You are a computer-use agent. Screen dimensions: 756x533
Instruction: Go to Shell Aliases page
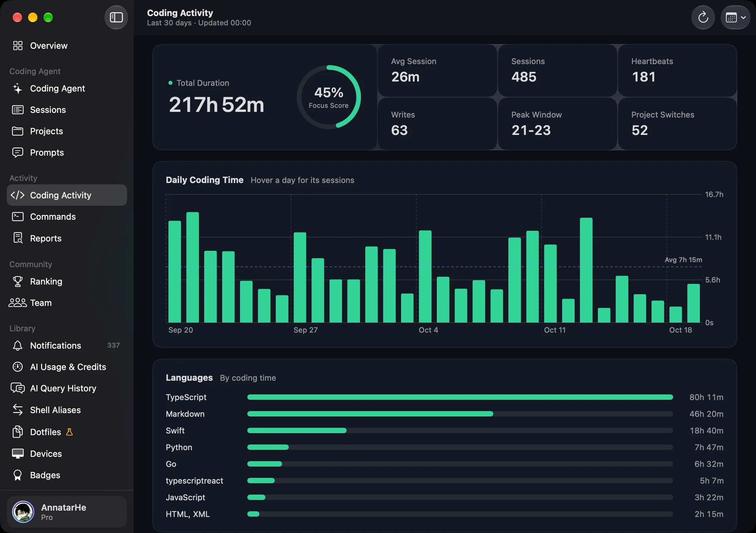pos(67,410)
